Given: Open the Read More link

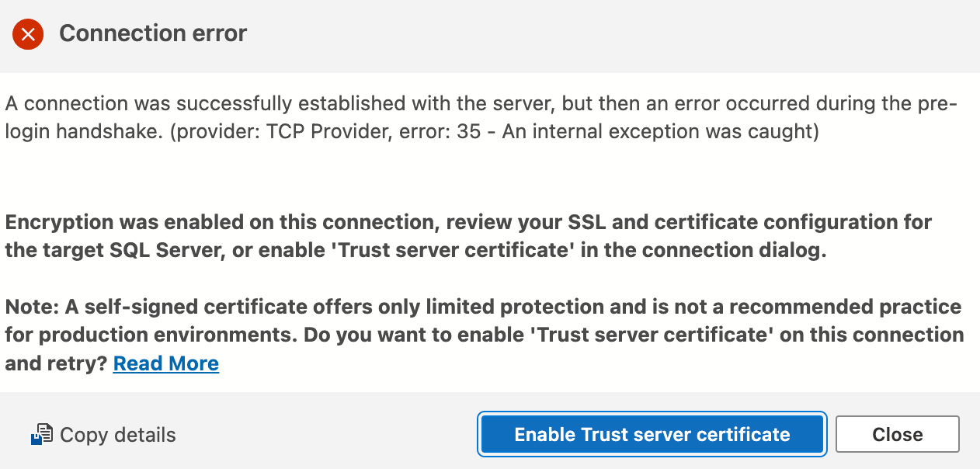Looking at the screenshot, I should (165, 363).
